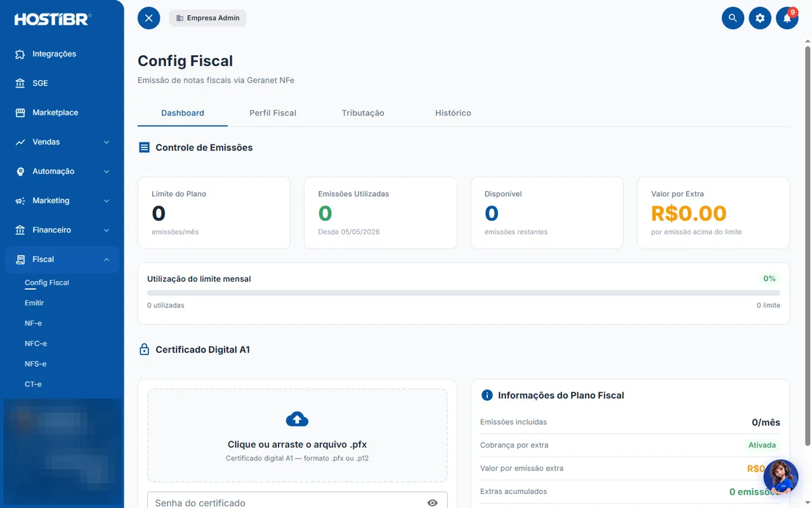
Task: Close the sidebar with the X button
Action: click(x=149, y=18)
